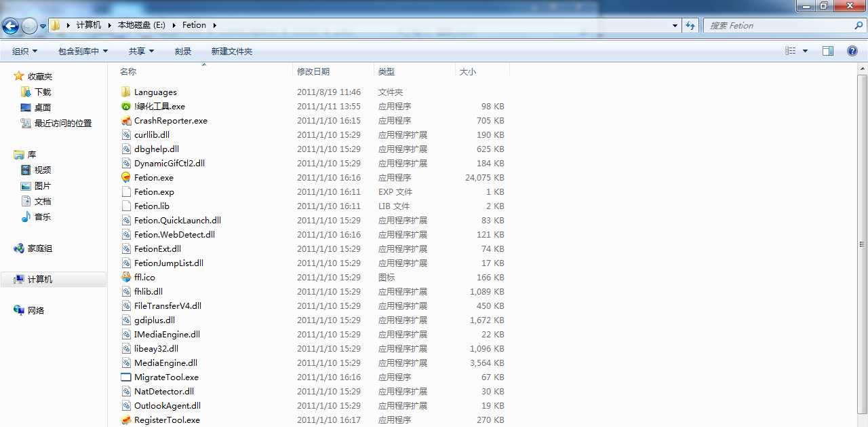Select 库 in the navigation pane
This screenshot has height=427, width=868.
tap(31, 154)
